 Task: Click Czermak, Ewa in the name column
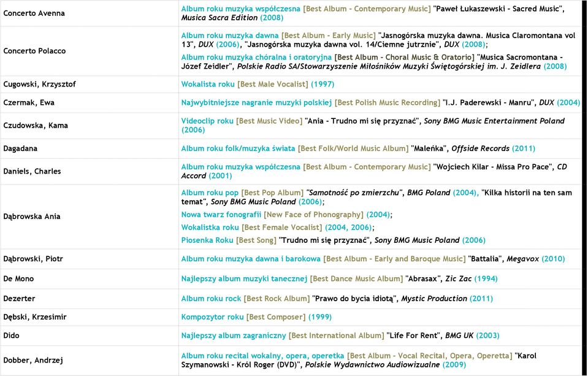(29, 102)
